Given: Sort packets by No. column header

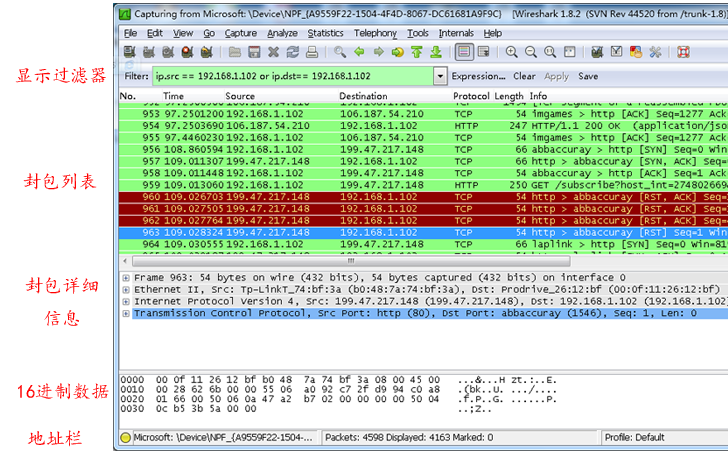Looking at the screenshot, I should pyautogui.click(x=128, y=96).
